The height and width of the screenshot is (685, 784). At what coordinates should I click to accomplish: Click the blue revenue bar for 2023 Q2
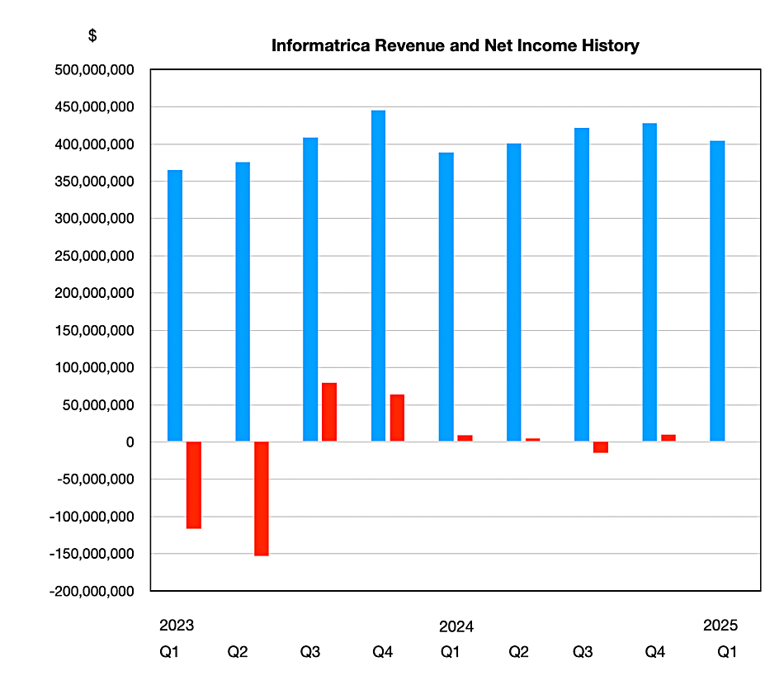pos(243,301)
